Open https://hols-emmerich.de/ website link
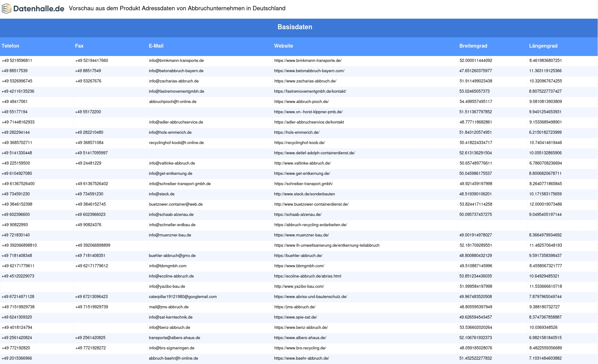 point(297,133)
